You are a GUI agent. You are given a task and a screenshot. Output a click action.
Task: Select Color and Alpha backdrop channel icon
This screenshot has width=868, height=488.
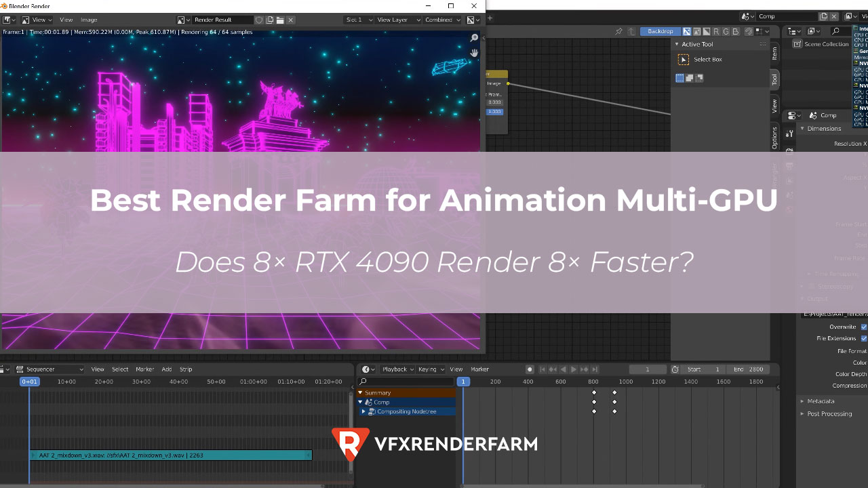pyautogui.click(x=687, y=31)
